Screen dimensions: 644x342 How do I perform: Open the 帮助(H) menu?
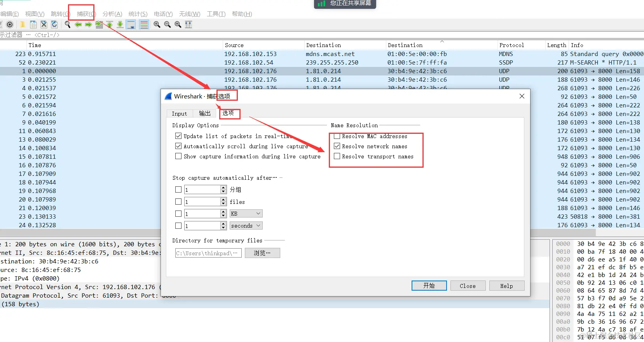tap(242, 14)
